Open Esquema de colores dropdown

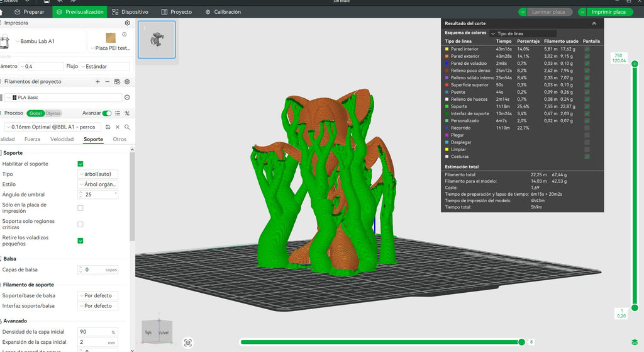(x=523, y=33)
